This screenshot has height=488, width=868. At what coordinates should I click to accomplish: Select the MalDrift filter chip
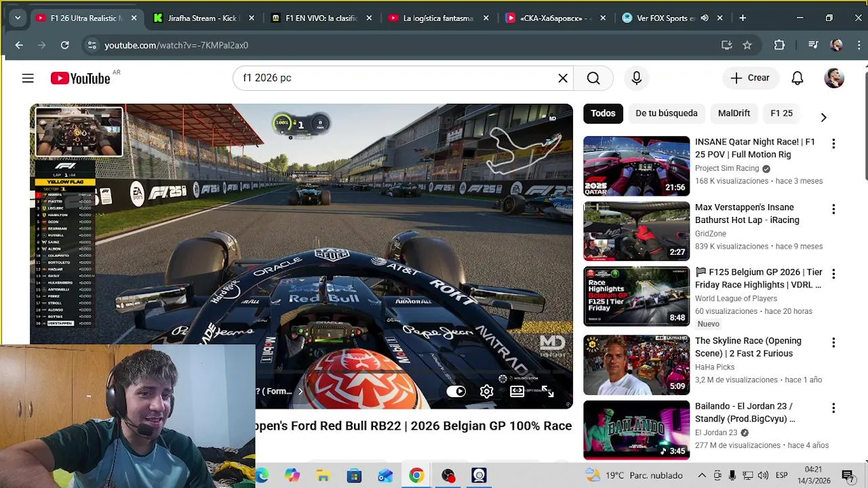coord(734,113)
